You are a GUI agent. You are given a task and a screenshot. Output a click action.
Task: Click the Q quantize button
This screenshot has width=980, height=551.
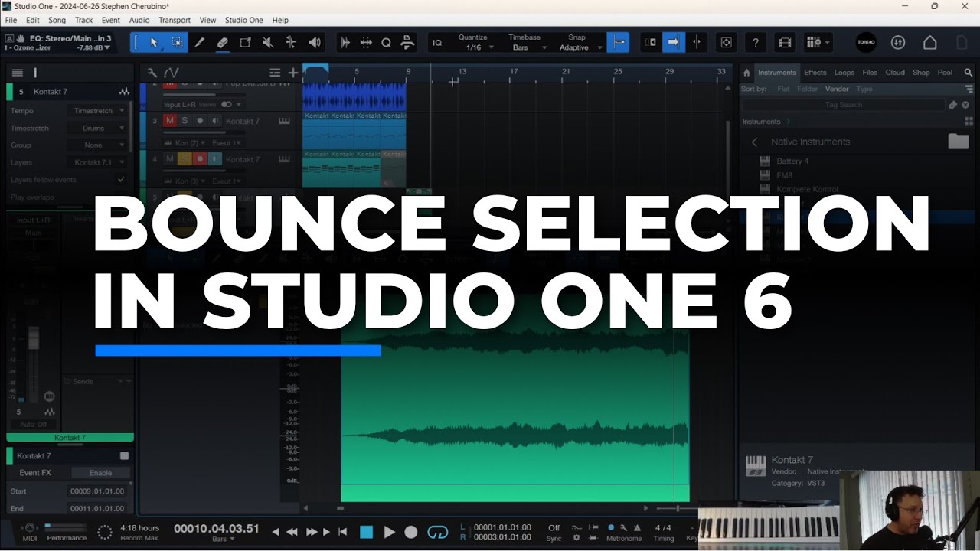point(386,43)
